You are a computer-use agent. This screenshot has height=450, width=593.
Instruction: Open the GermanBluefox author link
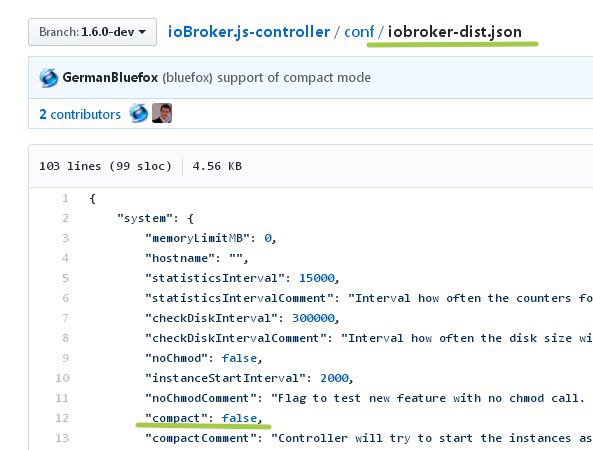(x=110, y=78)
